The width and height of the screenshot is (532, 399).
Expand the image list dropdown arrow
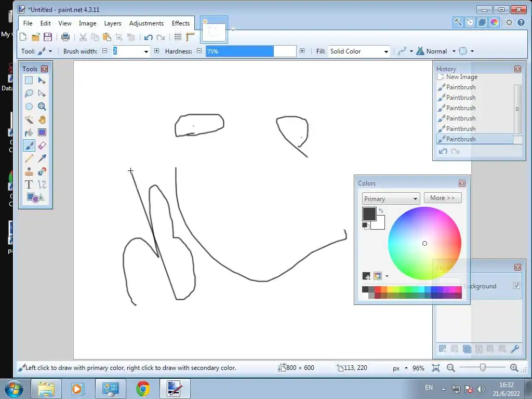pyautogui.click(x=233, y=29)
